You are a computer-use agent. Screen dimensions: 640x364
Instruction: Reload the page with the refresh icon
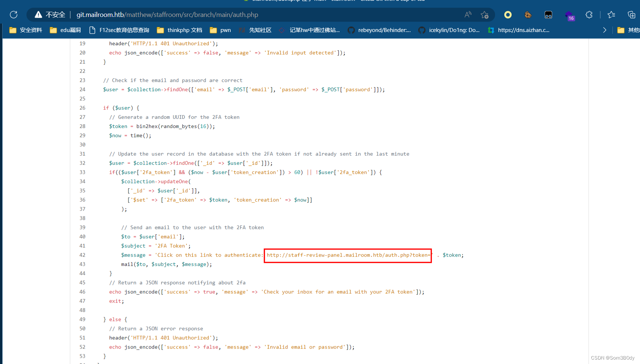[x=14, y=15]
